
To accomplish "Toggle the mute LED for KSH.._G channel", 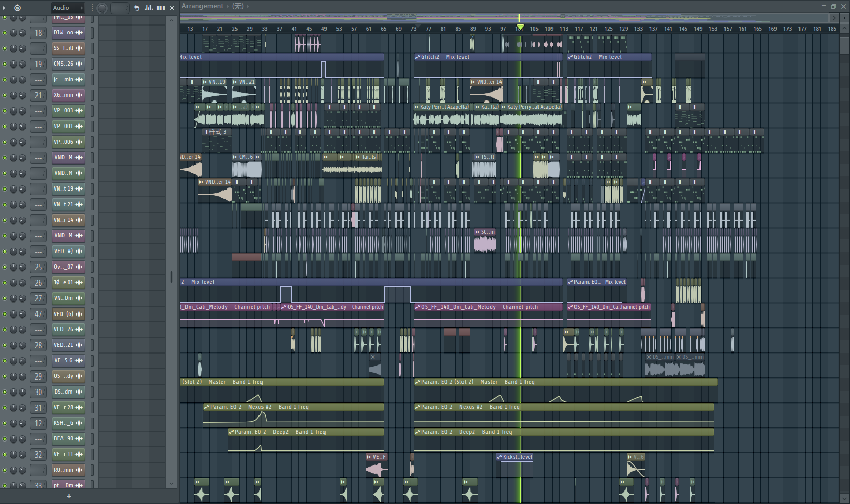I will tap(5, 423).
